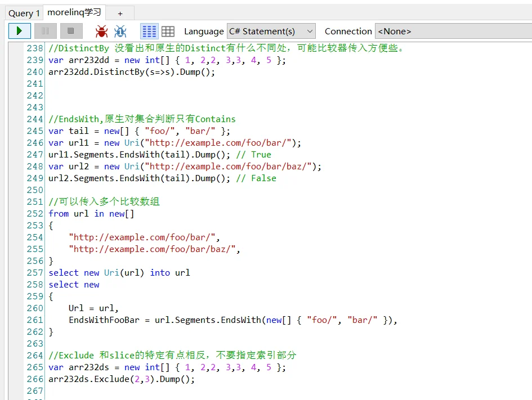Screen dimensions: 532x400
Task: Click the red bug debug icon
Action: (x=101, y=32)
